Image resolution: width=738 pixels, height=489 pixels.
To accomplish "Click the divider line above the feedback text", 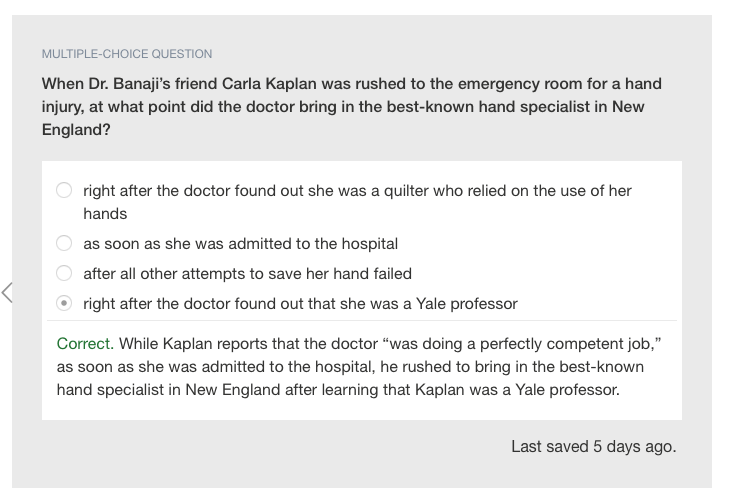I will coord(362,321).
